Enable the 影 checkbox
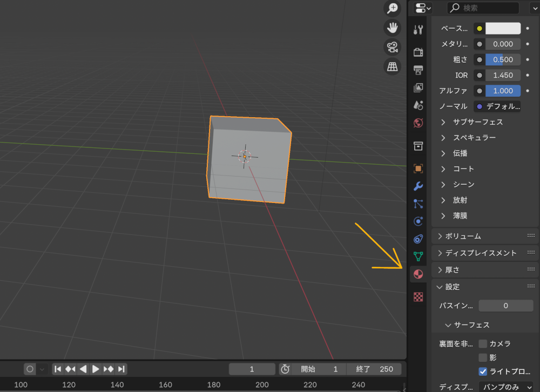Image resolution: width=540 pixels, height=392 pixels. [x=484, y=357]
